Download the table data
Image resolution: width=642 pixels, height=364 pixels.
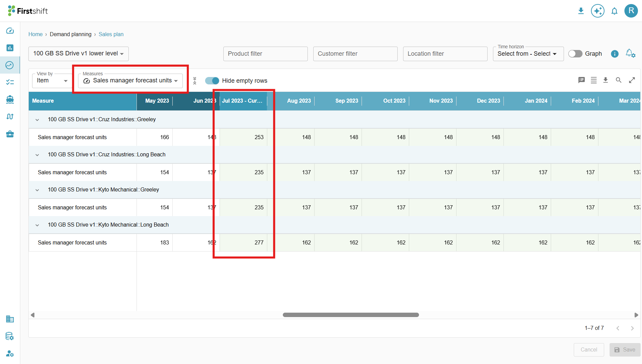606,80
